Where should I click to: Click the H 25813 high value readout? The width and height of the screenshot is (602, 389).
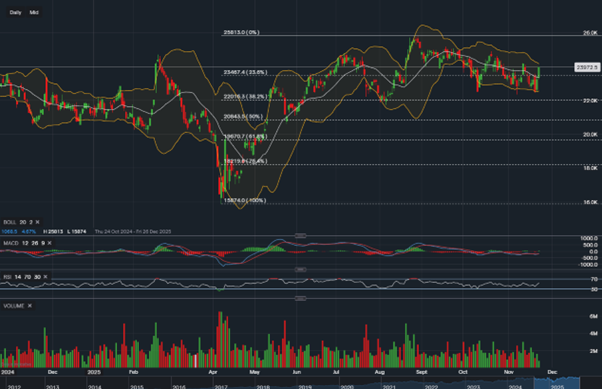[x=53, y=232]
